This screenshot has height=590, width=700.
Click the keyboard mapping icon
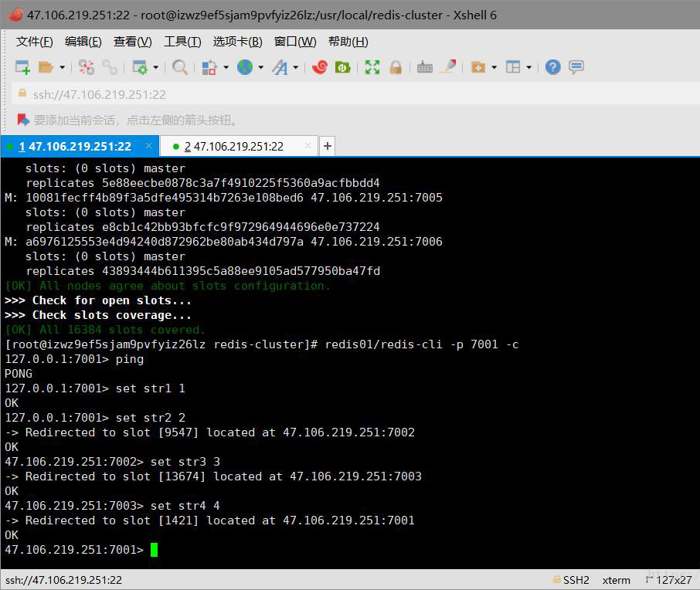coord(424,67)
